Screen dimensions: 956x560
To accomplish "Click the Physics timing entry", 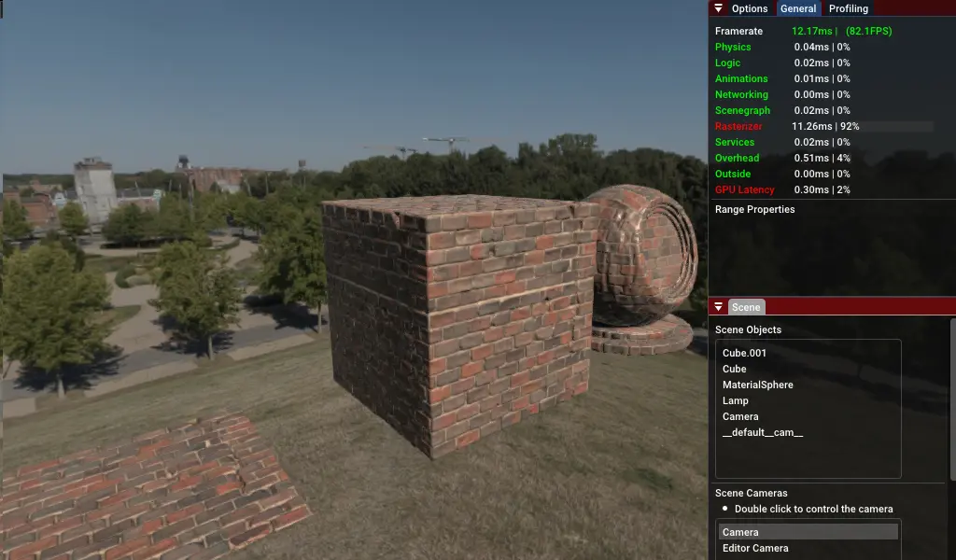I will 733,47.
